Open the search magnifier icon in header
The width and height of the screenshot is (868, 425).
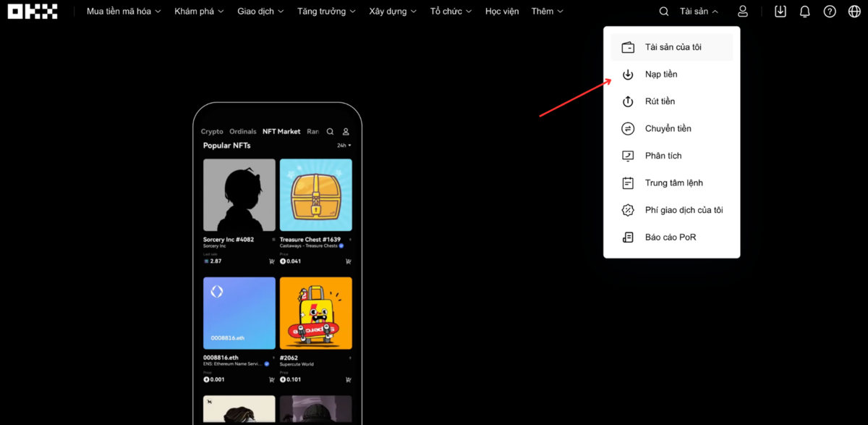pos(664,12)
